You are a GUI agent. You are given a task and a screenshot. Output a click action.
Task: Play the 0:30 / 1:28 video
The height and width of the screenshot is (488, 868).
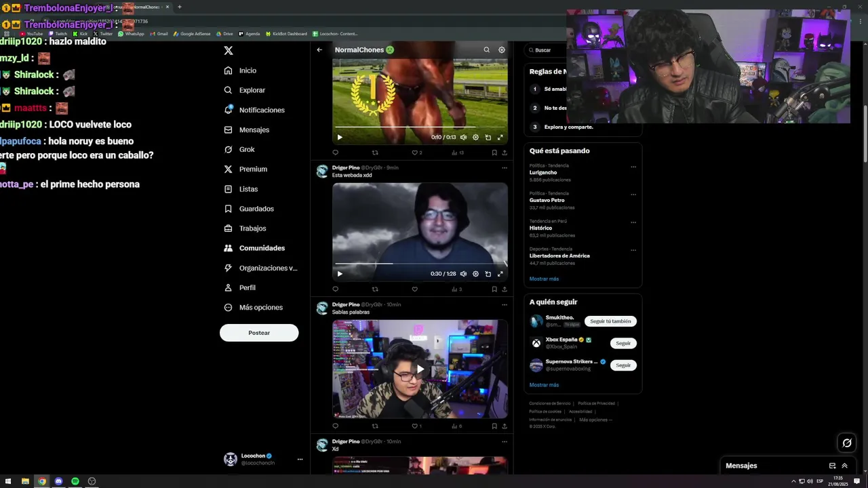tap(340, 274)
